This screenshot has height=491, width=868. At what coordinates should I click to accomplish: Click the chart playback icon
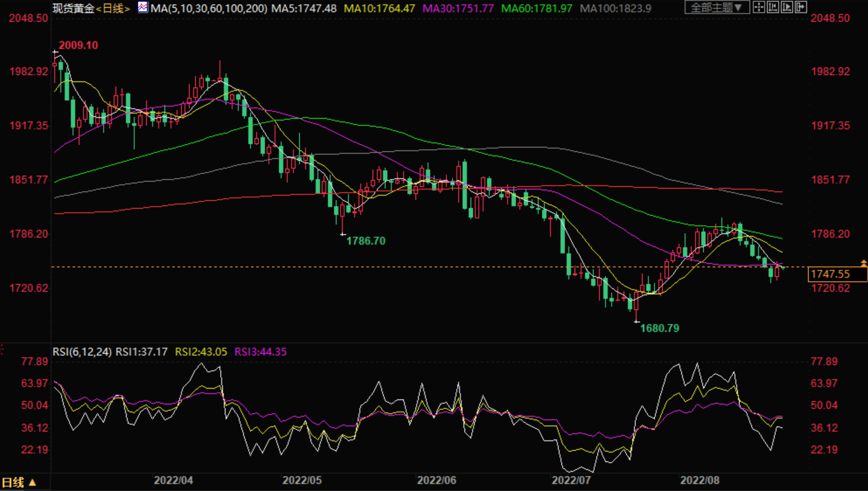click(x=786, y=7)
